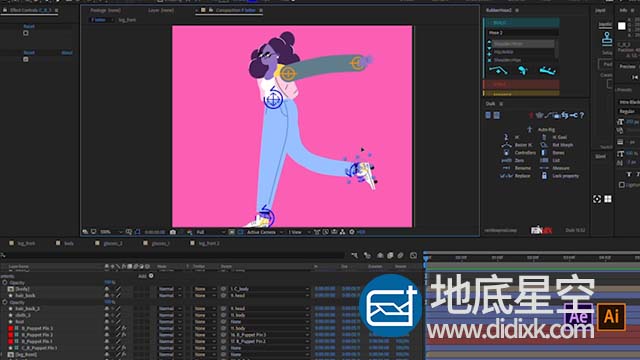Click the red Style section in RubberHose
The image size is (640, 360).
tap(522, 84)
